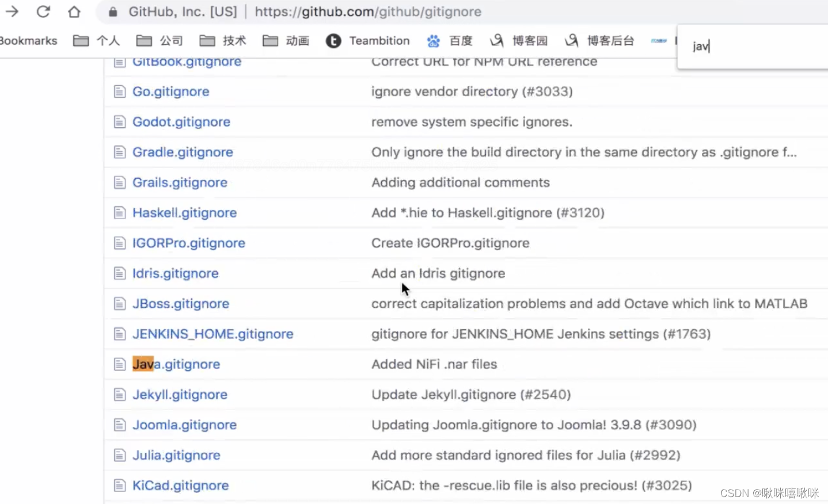Open commit 'Update Jekyll.gitignore (#2540)'
This screenshot has width=828, height=504.
click(x=471, y=395)
